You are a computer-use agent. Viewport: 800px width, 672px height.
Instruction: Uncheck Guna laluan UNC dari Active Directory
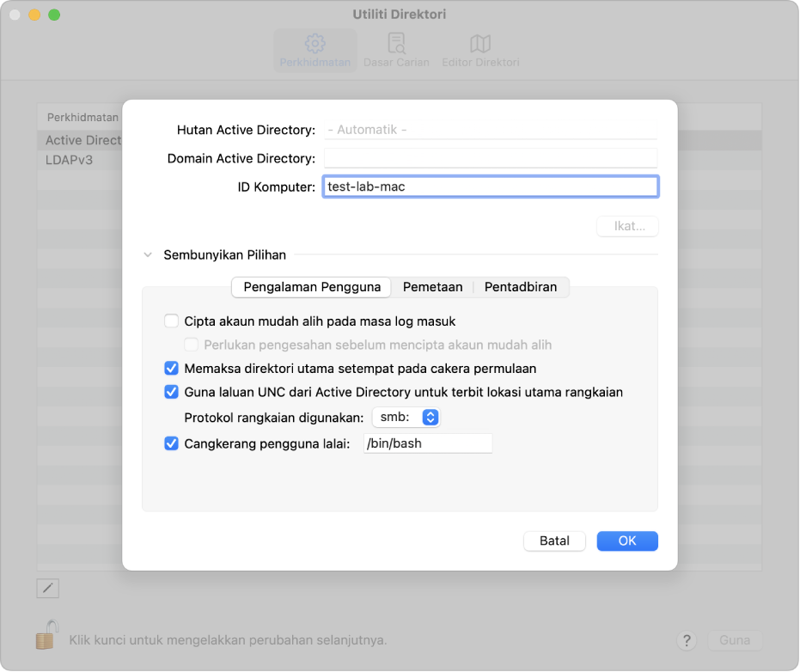(172, 392)
